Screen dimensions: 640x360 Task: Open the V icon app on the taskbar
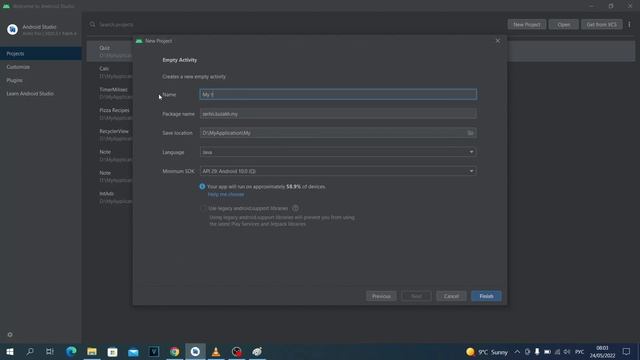coord(154,351)
